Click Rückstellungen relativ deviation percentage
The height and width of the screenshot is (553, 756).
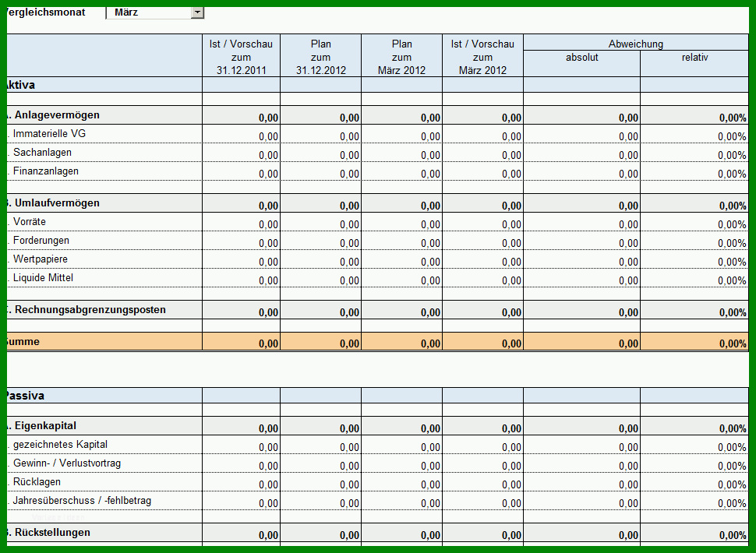point(733,535)
